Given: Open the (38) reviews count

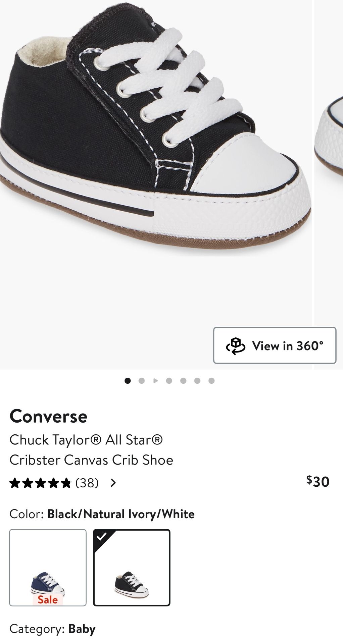Looking at the screenshot, I should point(87,483).
